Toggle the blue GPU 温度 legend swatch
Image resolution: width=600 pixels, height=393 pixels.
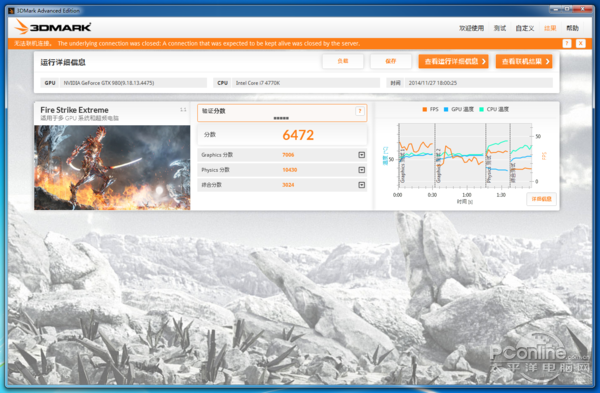click(x=446, y=109)
